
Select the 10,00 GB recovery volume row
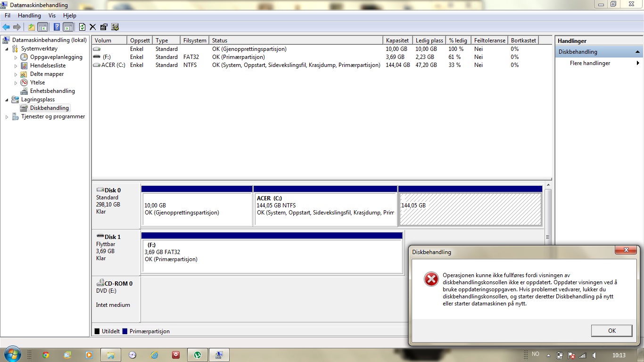[322, 49]
